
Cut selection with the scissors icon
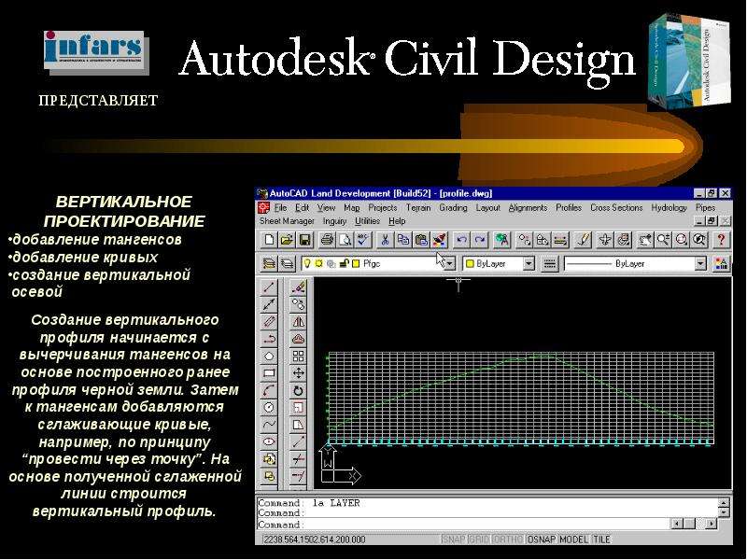click(x=385, y=240)
